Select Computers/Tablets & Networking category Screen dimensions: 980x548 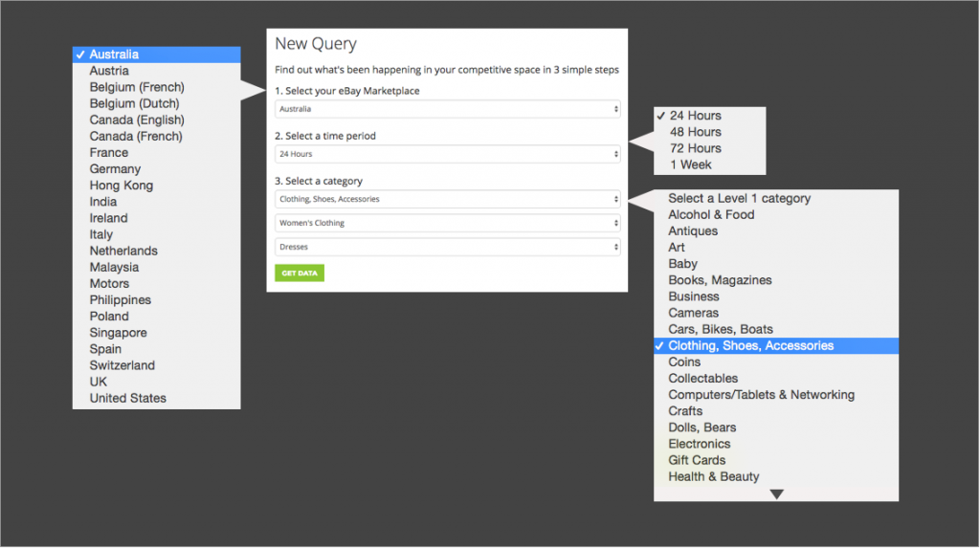pos(776,395)
